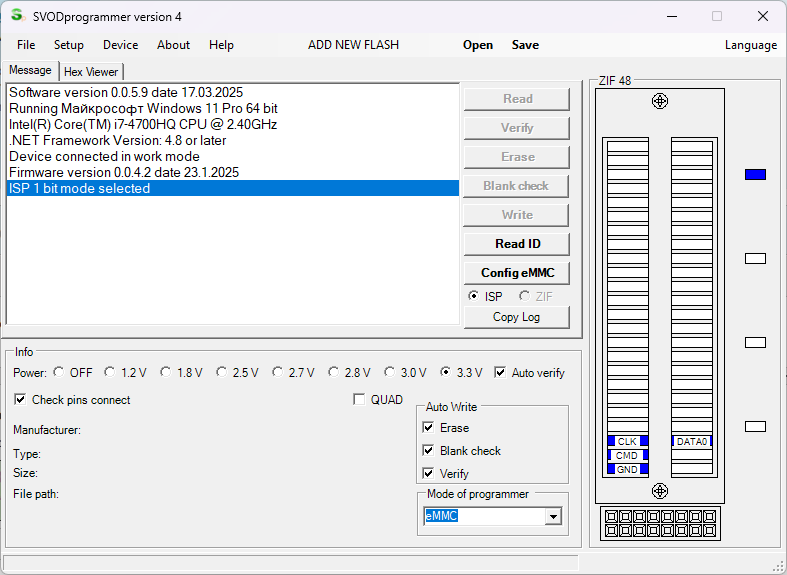Toggle the Auto verify checkbox
This screenshot has height=575, width=787.
click(500, 372)
